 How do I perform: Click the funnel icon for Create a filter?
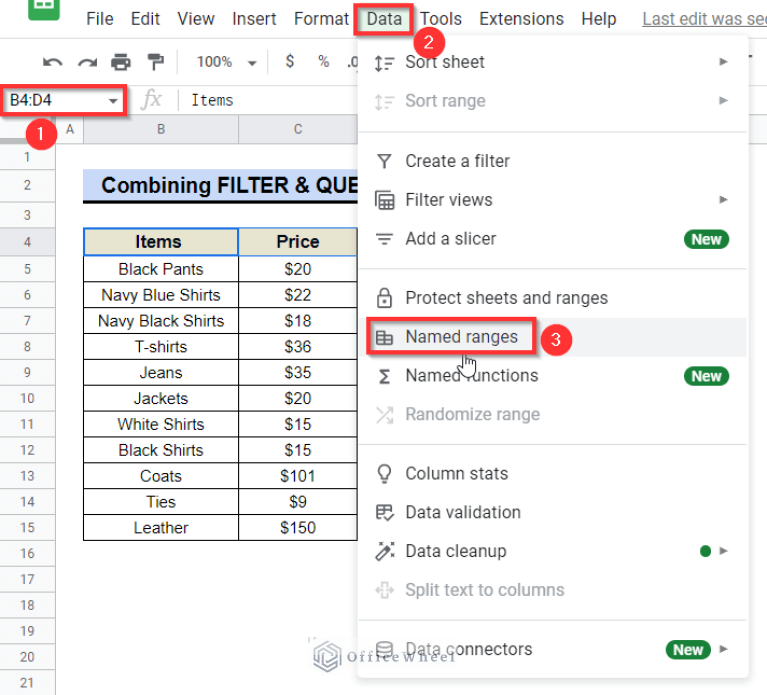[384, 161]
